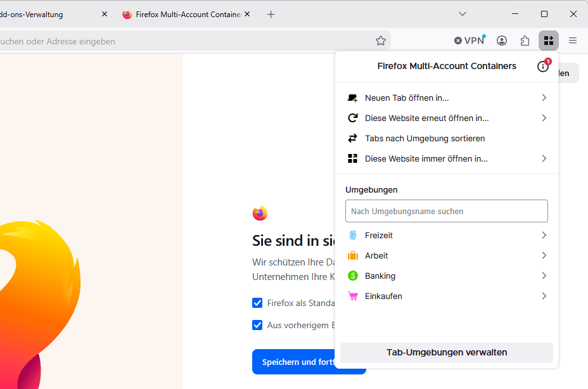Open the Firefox account avatar icon
Screen dimensions: 588x389
(x=502, y=41)
